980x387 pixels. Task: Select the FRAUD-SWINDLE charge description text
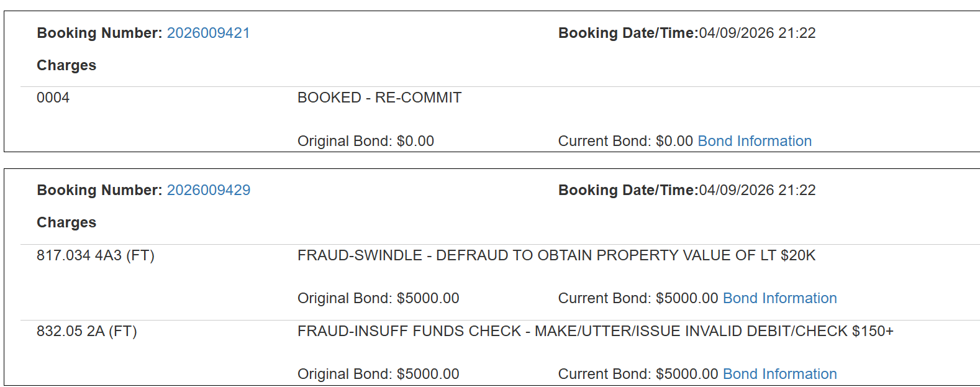point(556,255)
